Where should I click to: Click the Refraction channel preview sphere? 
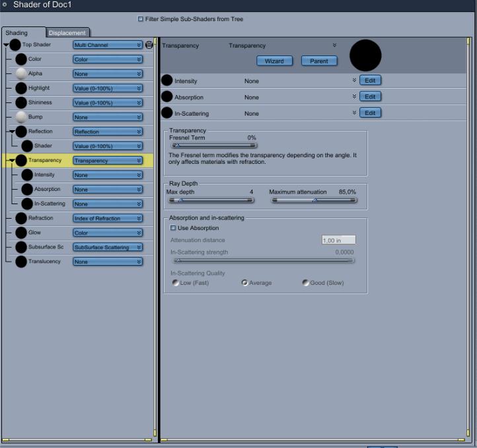pyautogui.click(x=21, y=218)
